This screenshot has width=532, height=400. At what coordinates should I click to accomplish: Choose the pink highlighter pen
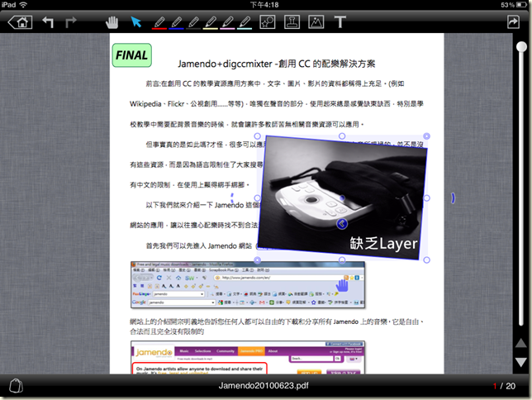pyautogui.click(x=227, y=23)
